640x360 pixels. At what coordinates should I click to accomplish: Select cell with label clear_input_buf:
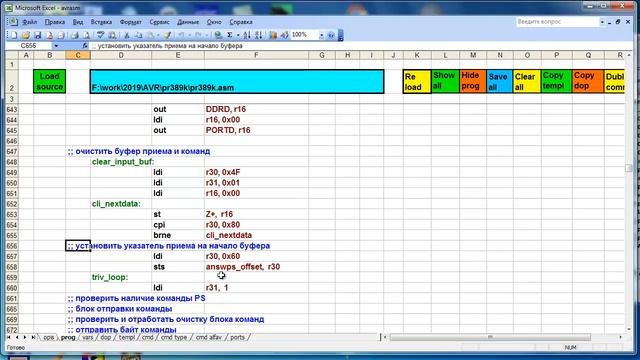coord(121,162)
